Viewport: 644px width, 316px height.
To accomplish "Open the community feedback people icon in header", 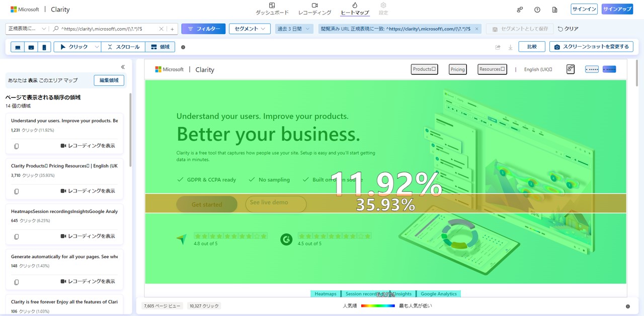I will [x=520, y=10].
